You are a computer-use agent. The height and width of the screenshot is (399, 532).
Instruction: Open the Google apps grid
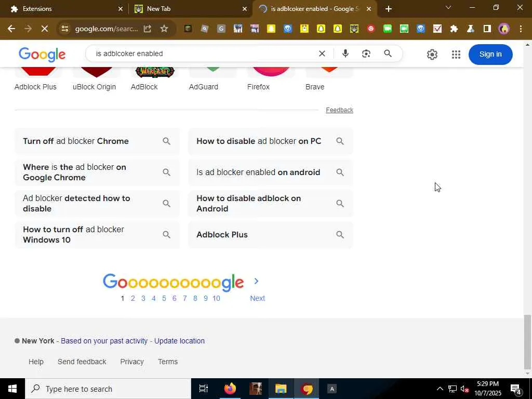(x=456, y=54)
